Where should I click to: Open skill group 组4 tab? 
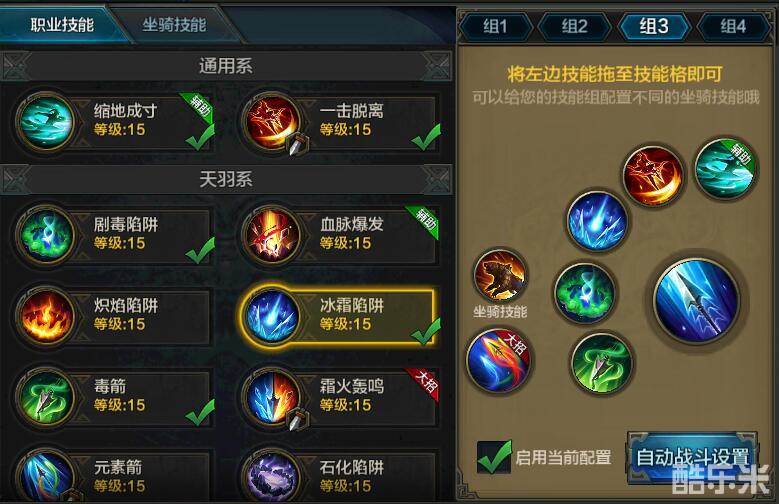pos(733,26)
